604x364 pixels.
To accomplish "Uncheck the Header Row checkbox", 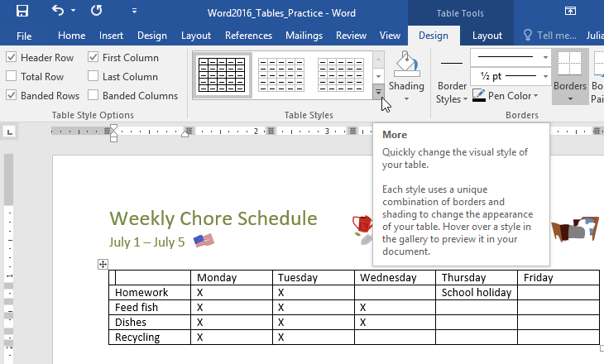I will coord(12,57).
